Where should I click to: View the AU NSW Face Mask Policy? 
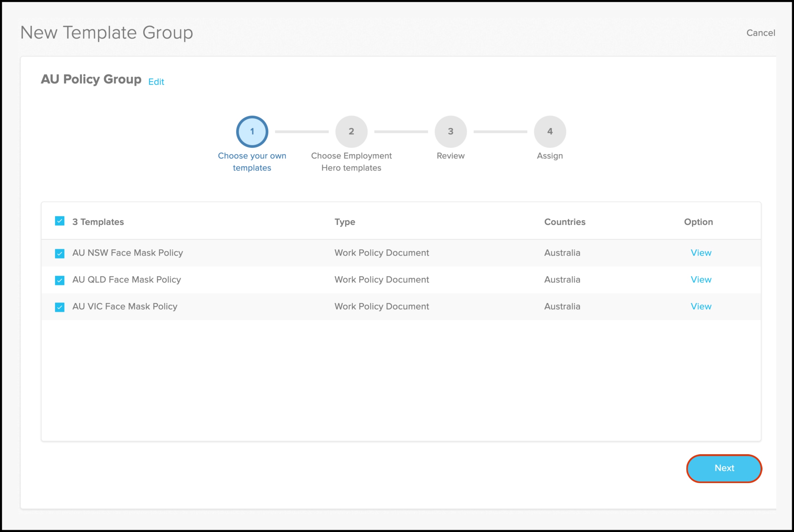[x=701, y=253]
